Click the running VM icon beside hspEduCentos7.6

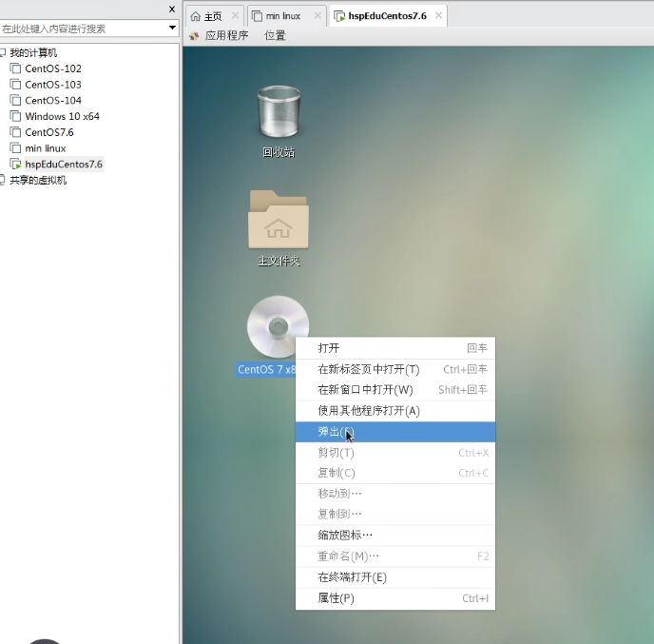tap(15, 164)
